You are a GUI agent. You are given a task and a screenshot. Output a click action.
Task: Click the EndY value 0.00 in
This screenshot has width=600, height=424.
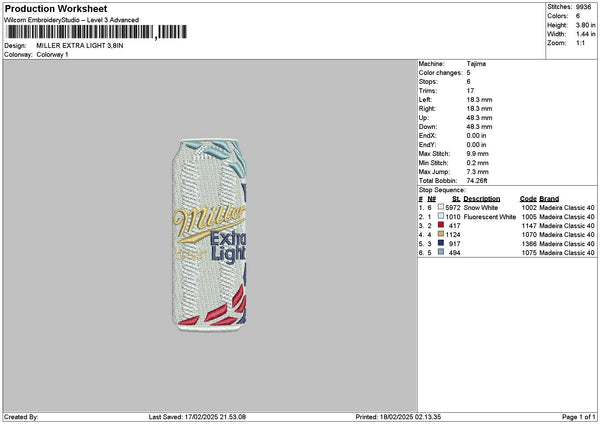click(x=476, y=145)
